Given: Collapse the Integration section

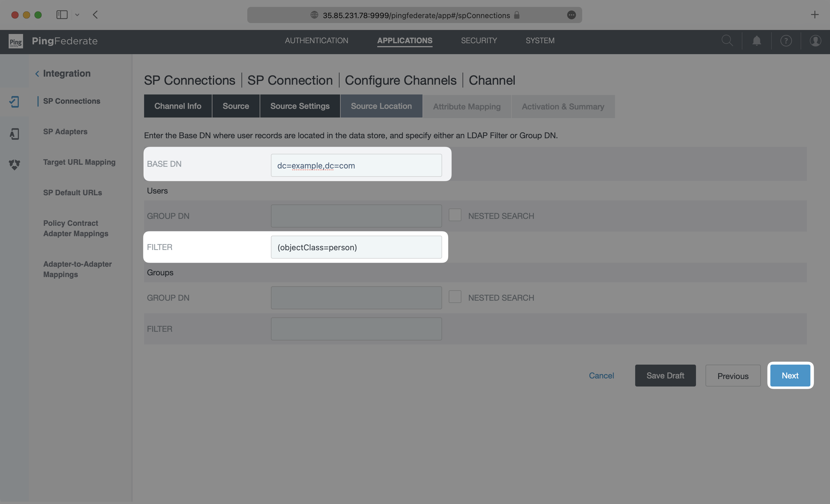Looking at the screenshot, I should (x=37, y=73).
